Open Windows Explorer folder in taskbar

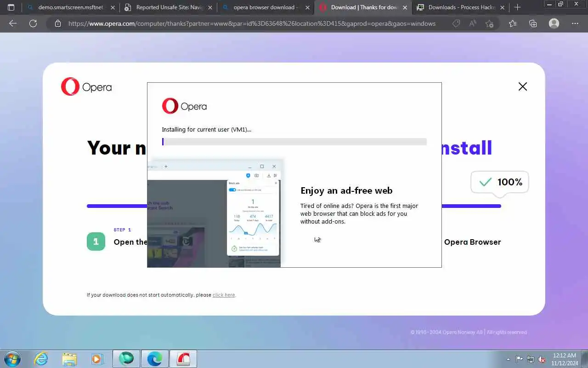[69, 359]
